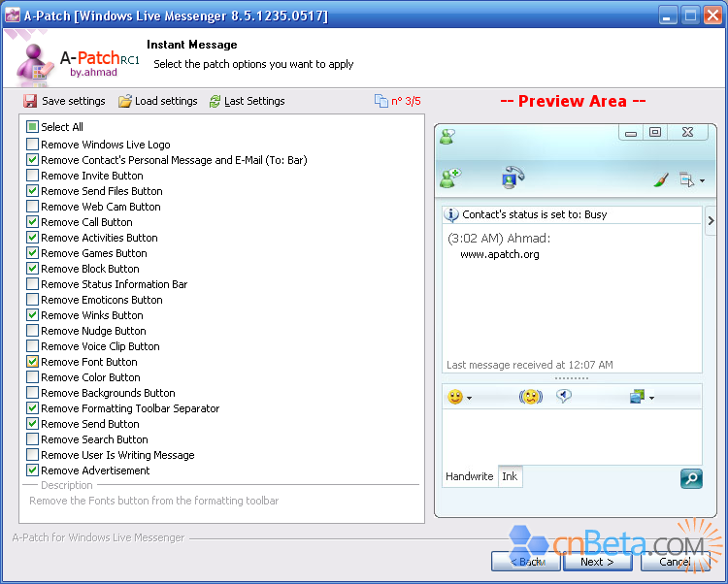Click Save settings text button
Viewport: 728px width, 584px height.
click(74, 101)
